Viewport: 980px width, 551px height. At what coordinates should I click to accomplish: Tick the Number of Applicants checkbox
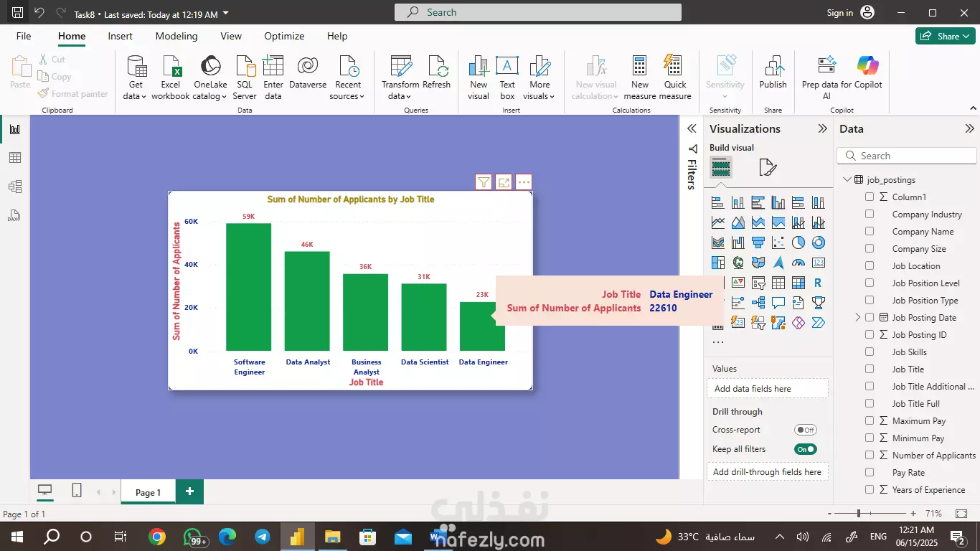click(x=870, y=455)
